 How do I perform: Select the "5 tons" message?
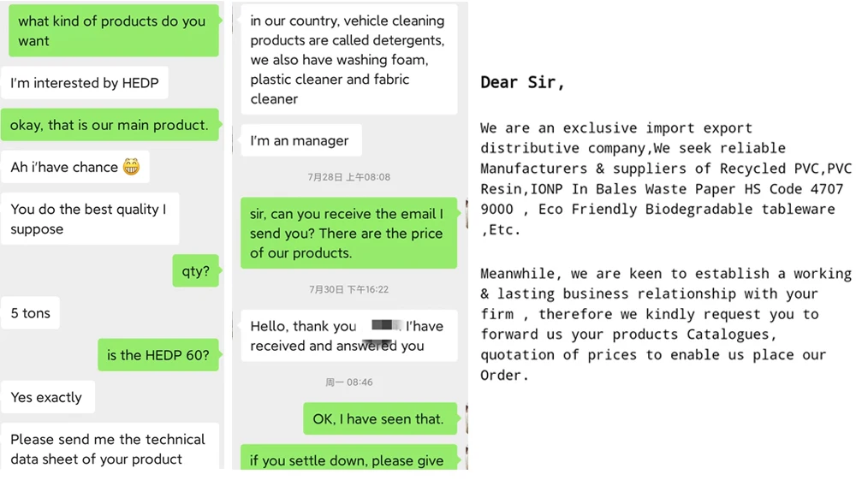point(31,313)
